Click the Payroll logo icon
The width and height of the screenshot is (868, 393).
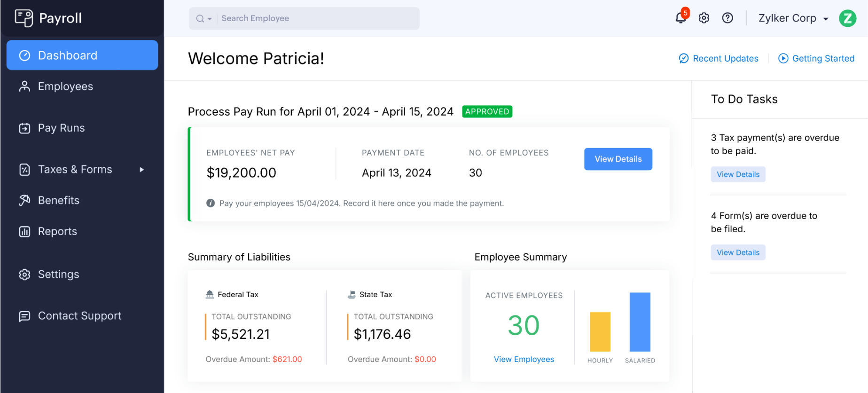(x=24, y=18)
